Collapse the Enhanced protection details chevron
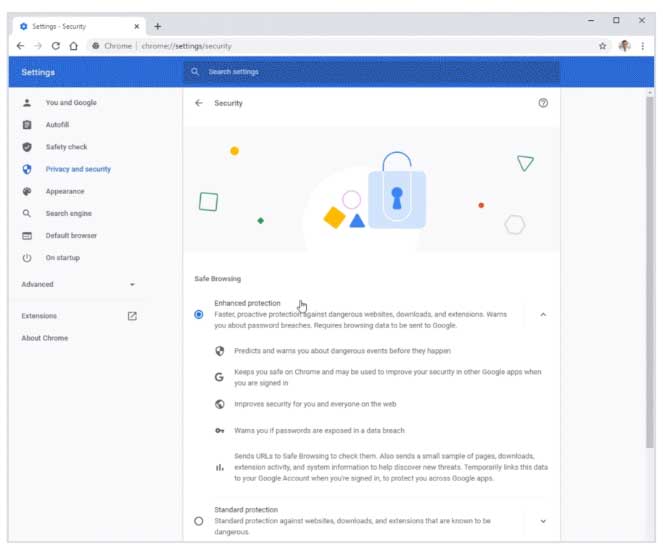 (x=543, y=314)
